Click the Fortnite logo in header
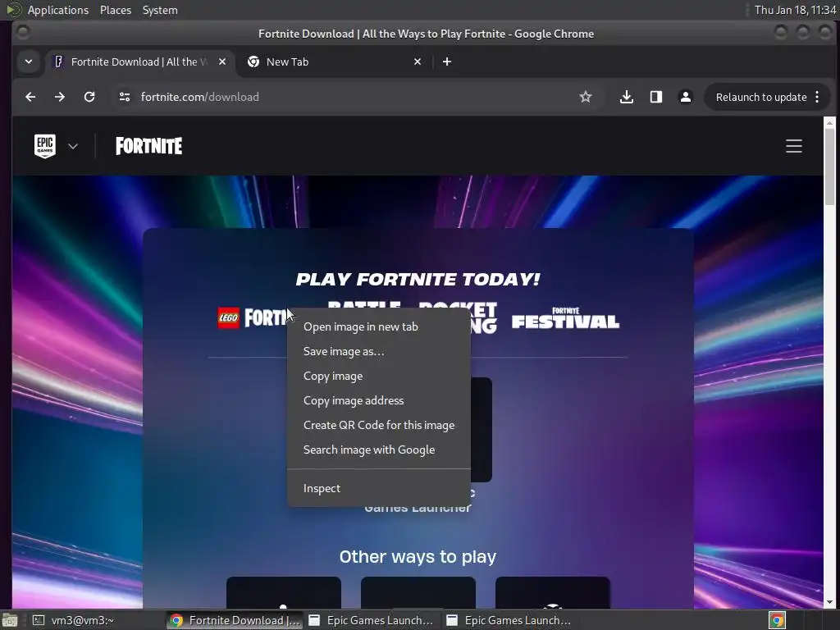Screen dimensions: 840x630 (x=149, y=146)
